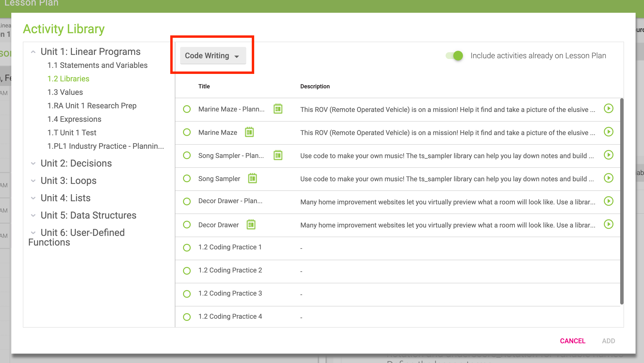Select 1.T Unit 1 Test
This screenshot has width=644, height=363.
click(72, 133)
